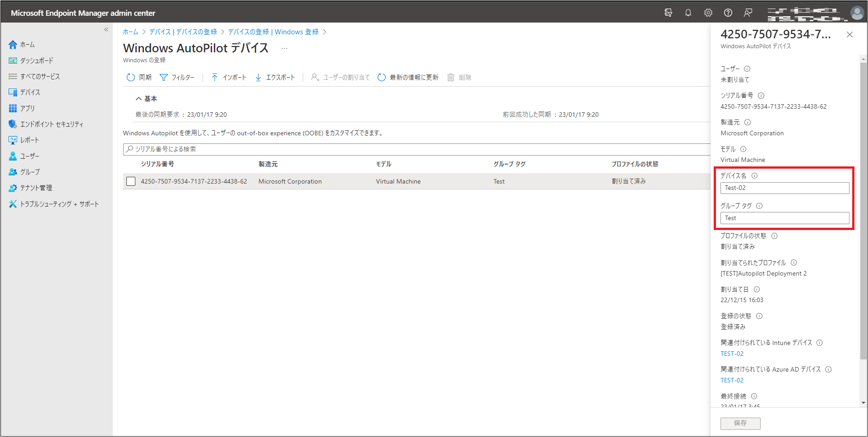
Task: Click info icon next to グループ タグ in panel
Action: (x=759, y=206)
